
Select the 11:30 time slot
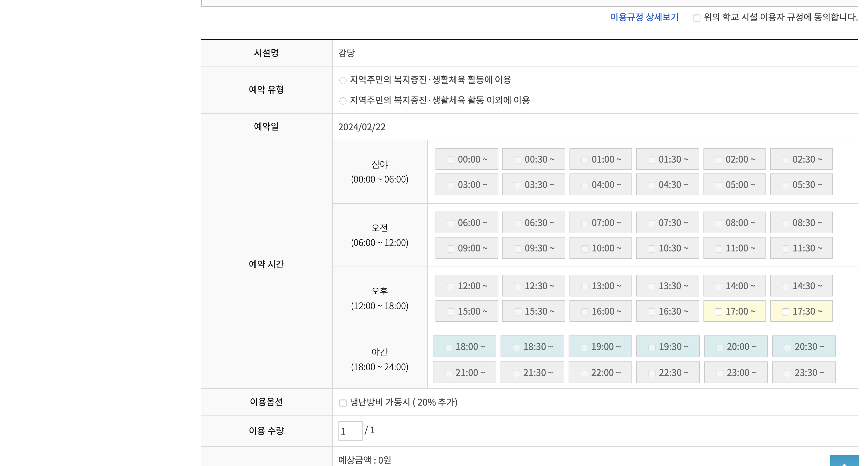tap(785, 249)
